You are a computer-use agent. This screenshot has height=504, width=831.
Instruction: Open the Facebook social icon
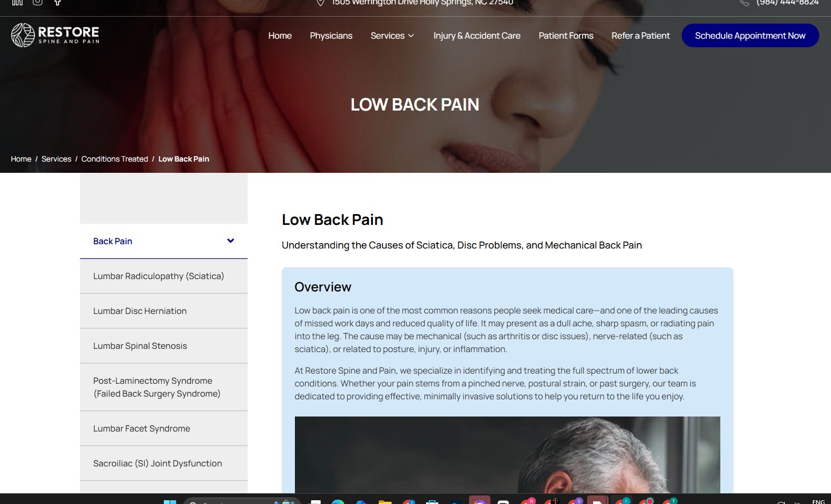tap(57, 2)
